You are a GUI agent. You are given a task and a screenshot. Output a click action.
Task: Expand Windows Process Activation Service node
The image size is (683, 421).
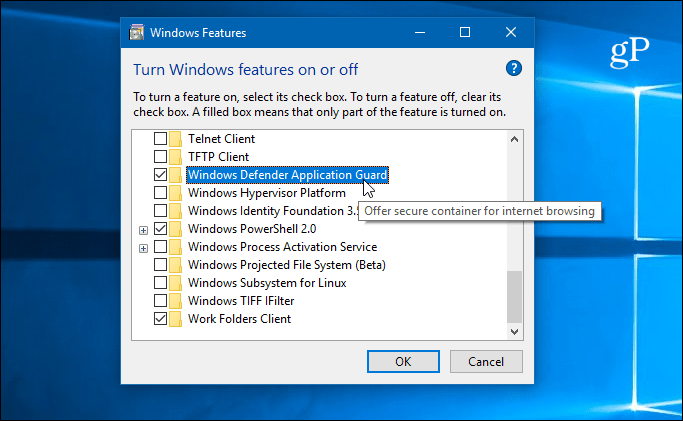[143, 248]
